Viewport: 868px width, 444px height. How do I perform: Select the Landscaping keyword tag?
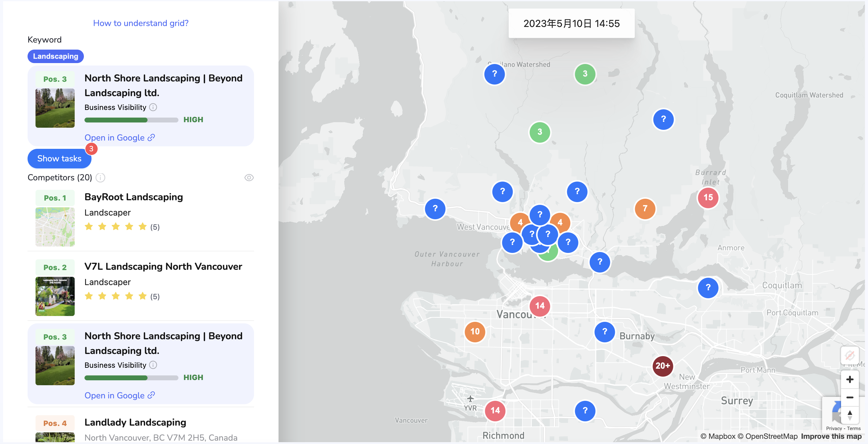pyautogui.click(x=56, y=56)
